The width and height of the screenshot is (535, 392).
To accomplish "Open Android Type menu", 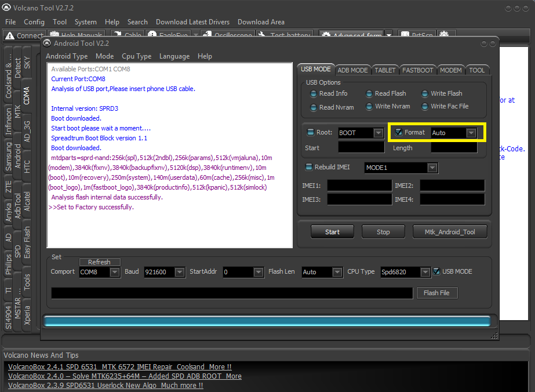I will tap(67, 56).
